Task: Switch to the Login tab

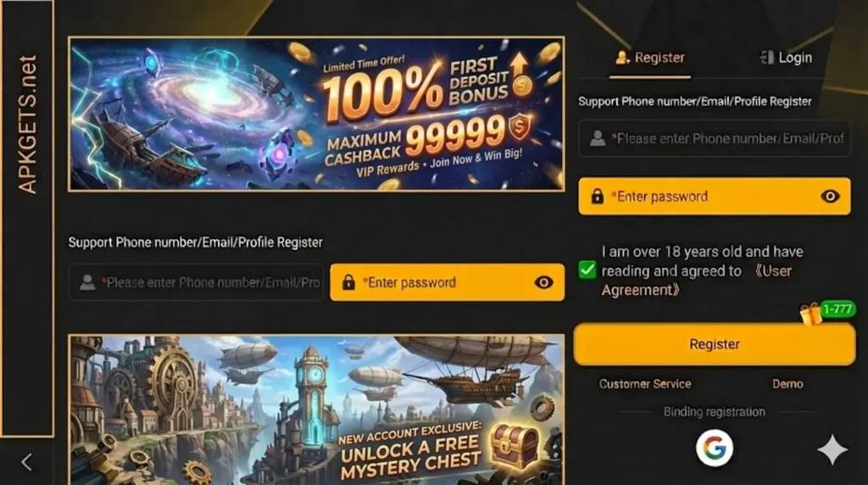Action: pos(786,58)
